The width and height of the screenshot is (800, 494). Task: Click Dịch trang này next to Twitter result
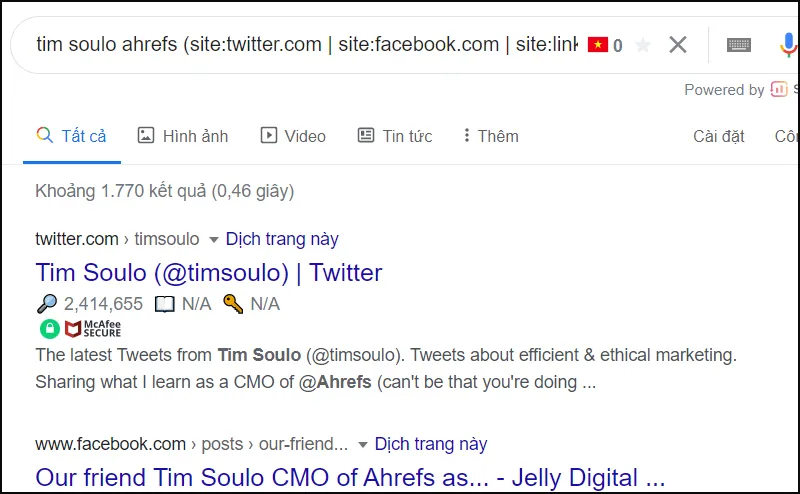[x=282, y=239]
